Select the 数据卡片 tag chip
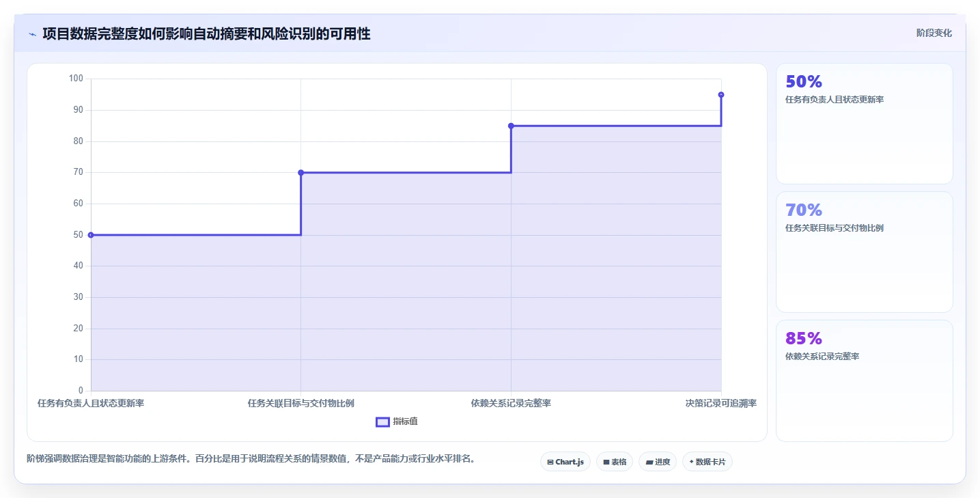980x498 pixels. pos(707,462)
